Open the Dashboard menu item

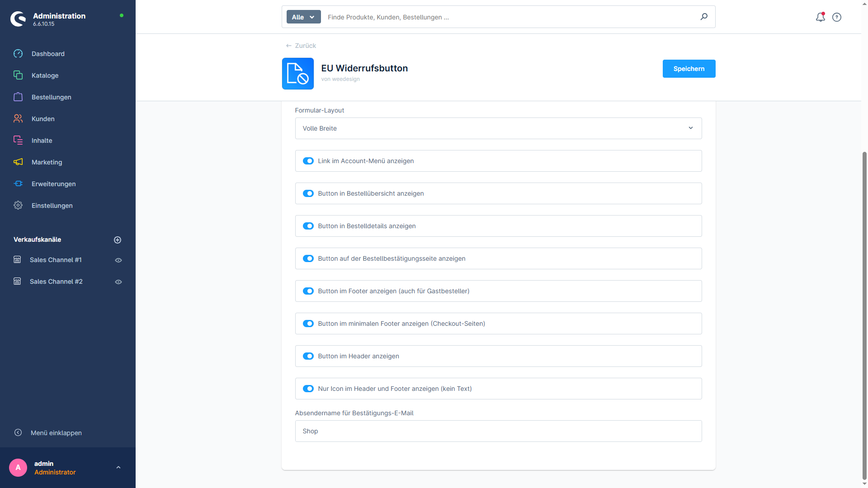[x=48, y=54]
